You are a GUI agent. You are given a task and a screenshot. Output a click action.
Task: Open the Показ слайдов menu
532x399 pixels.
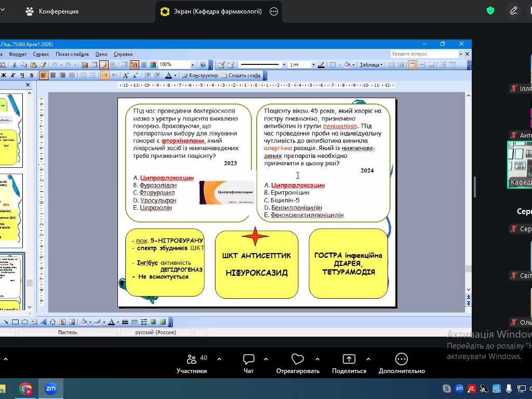[72, 54]
